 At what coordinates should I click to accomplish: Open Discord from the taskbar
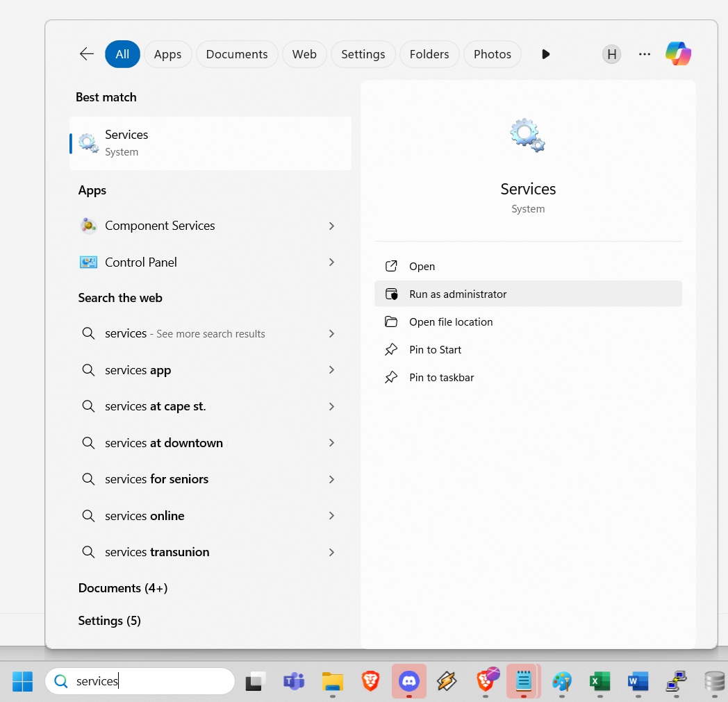pos(409,681)
